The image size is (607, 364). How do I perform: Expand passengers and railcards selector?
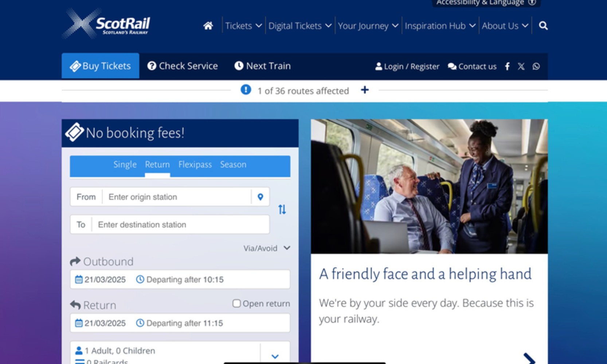tap(275, 356)
